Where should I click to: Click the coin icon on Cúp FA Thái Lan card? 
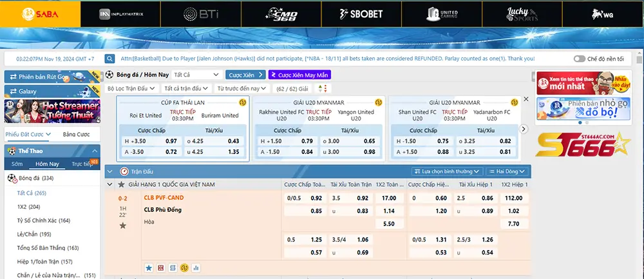tap(242, 102)
